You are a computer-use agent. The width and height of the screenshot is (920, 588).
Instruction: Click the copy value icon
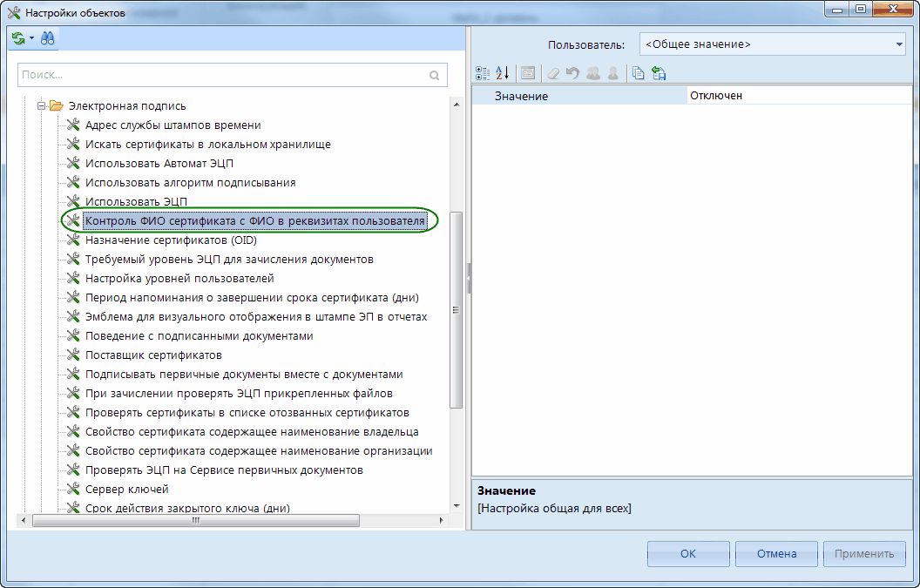pos(639,74)
